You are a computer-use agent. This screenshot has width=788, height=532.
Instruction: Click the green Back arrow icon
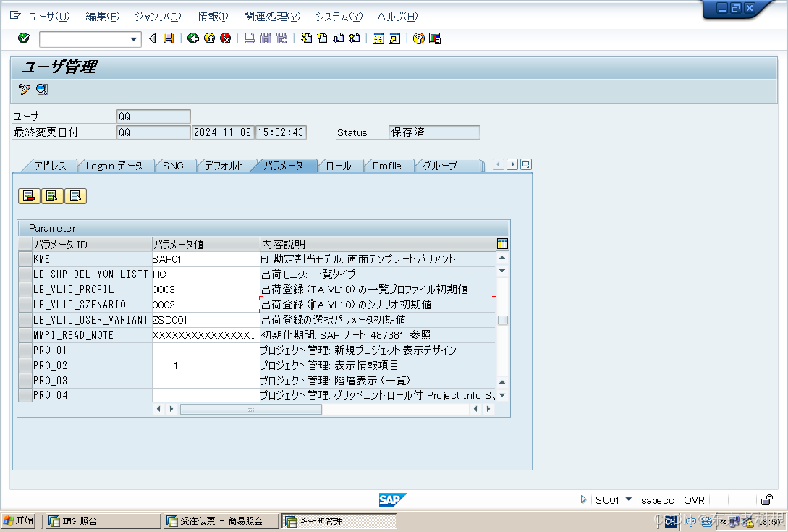pyautogui.click(x=193, y=38)
